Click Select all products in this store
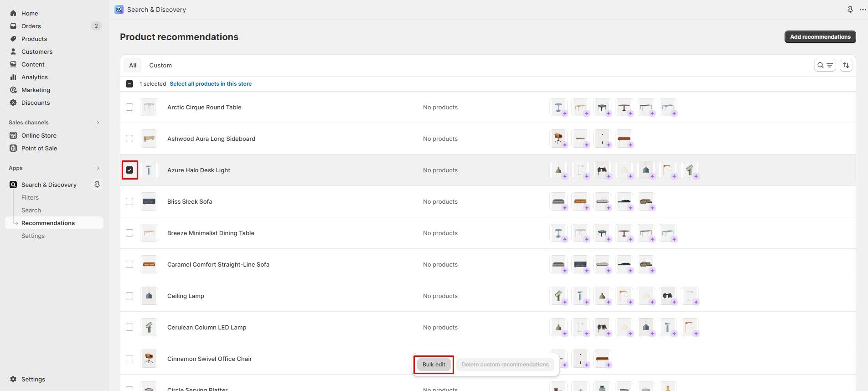The height and width of the screenshot is (391, 868). point(211,84)
